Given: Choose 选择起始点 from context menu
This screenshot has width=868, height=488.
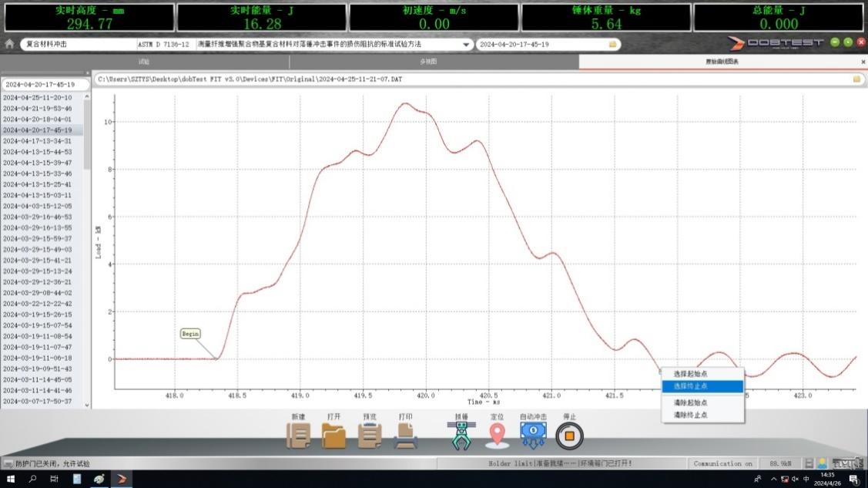Looking at the screenshot, I should pyautogui.click(x=702, y=374).
